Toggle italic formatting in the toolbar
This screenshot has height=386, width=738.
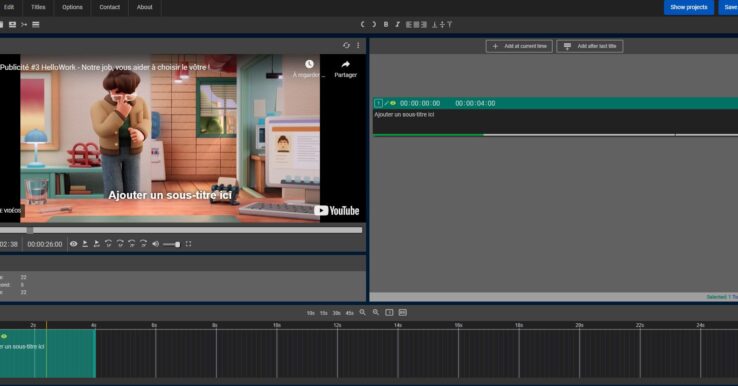[x=397, y=24]
